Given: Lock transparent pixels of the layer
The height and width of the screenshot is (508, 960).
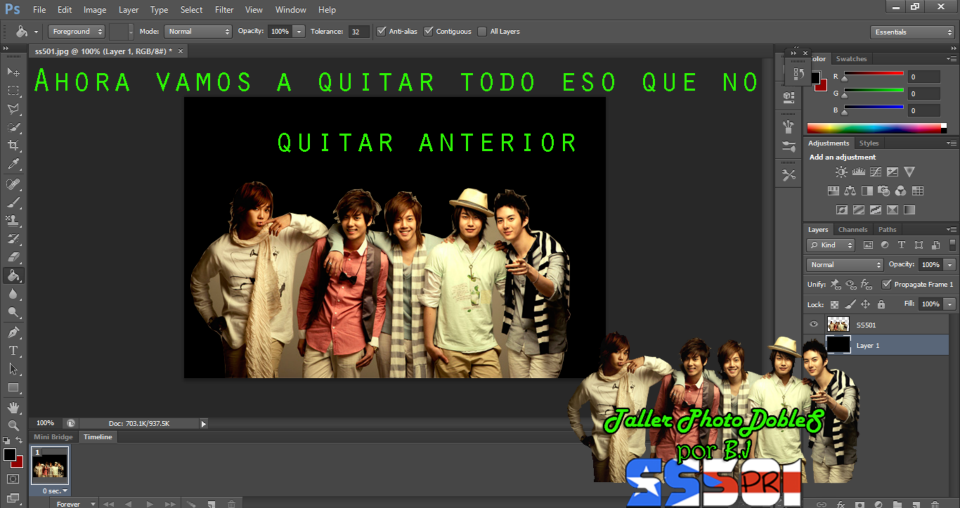Looking at the screenshot, I should (834, 304).
